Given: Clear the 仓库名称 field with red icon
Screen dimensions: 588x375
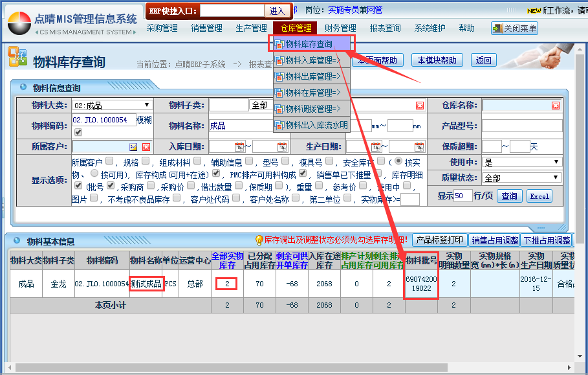Looking at the screenshot, I should (555, 106).
